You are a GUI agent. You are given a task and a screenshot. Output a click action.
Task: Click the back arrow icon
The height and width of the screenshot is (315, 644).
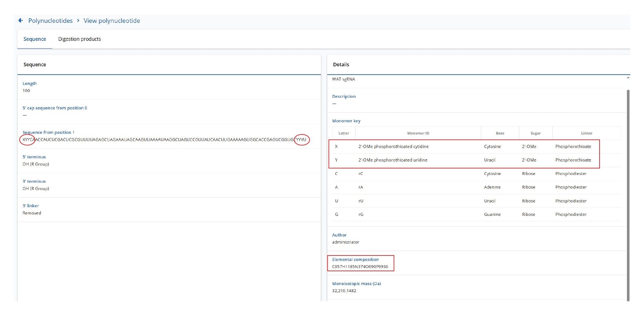pyautogui.click(x=21, y=21)
